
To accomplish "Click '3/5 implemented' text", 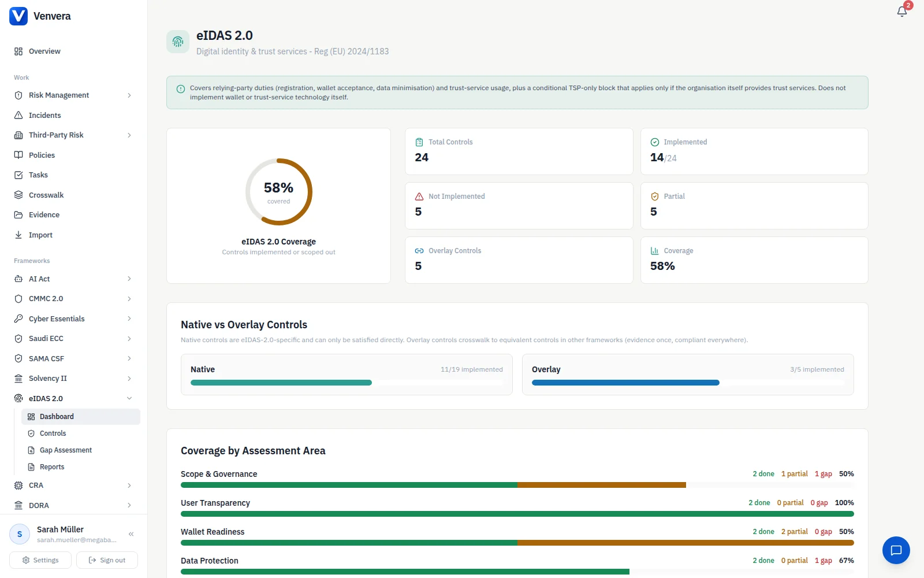I will click(817, 369).
